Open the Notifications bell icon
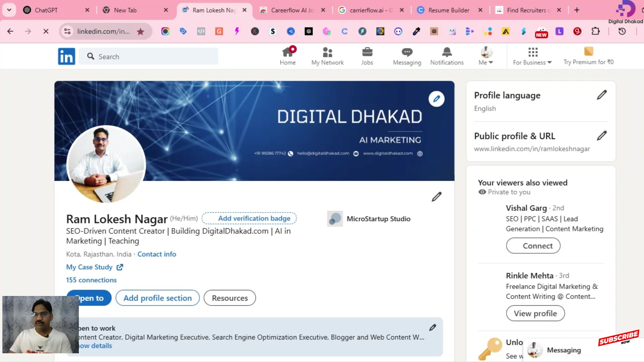Screen dimensions: 644x362 [x=447, y=56]
